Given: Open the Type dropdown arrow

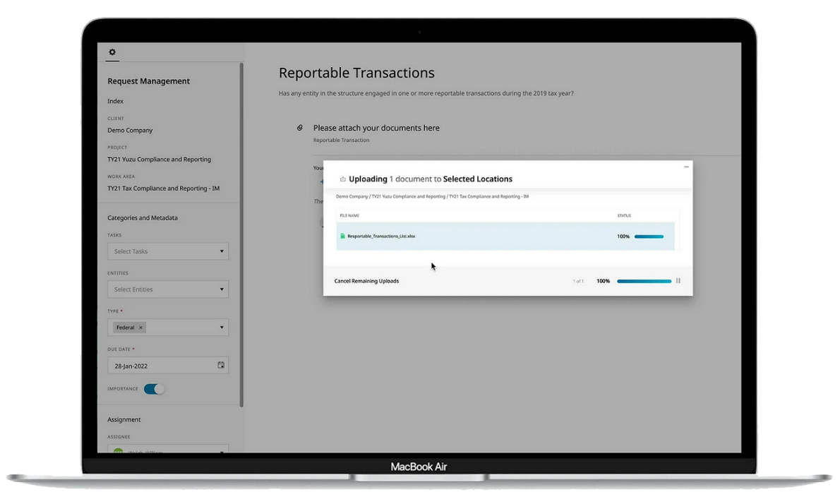Looking at the screenshot, I should [x=222, y=328].
